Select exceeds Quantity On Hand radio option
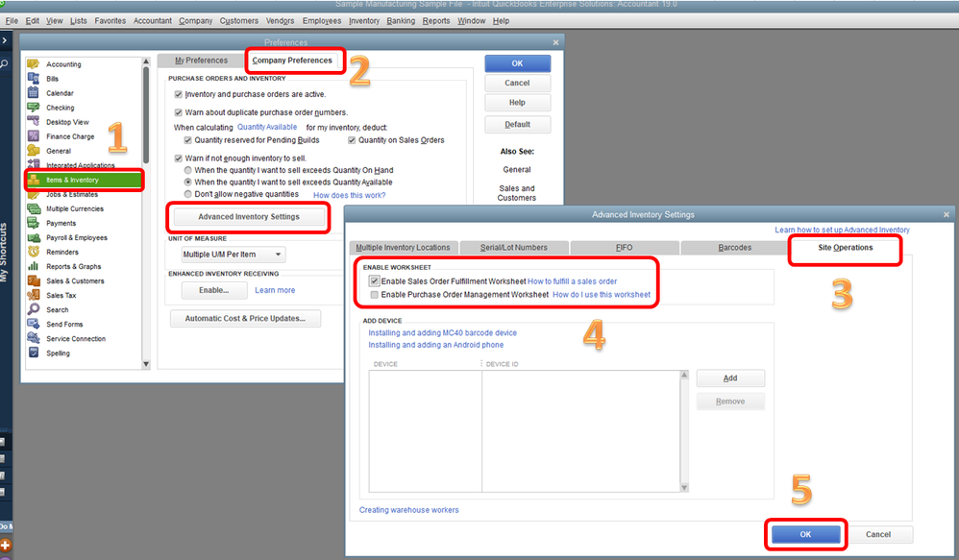 [x=188, y=171]
